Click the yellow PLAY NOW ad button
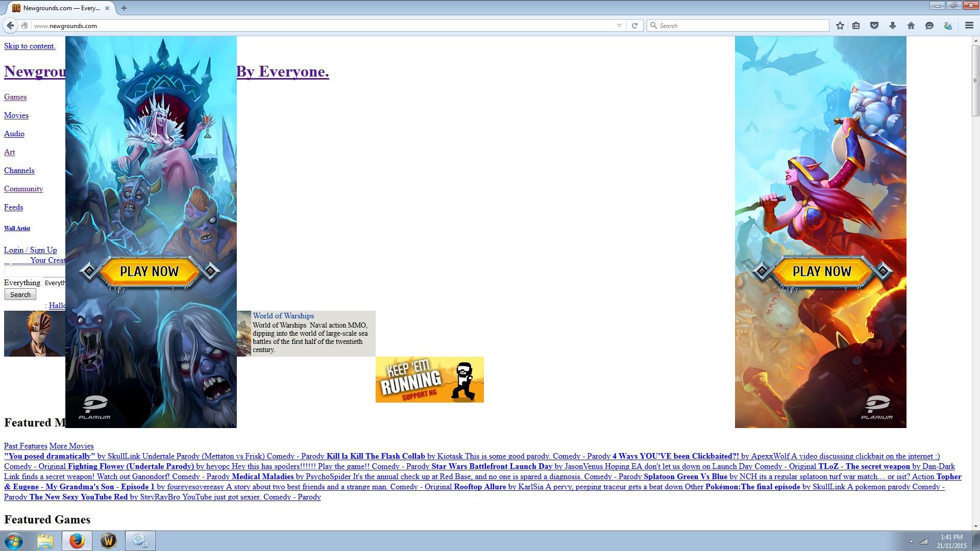 click(151, 271)
